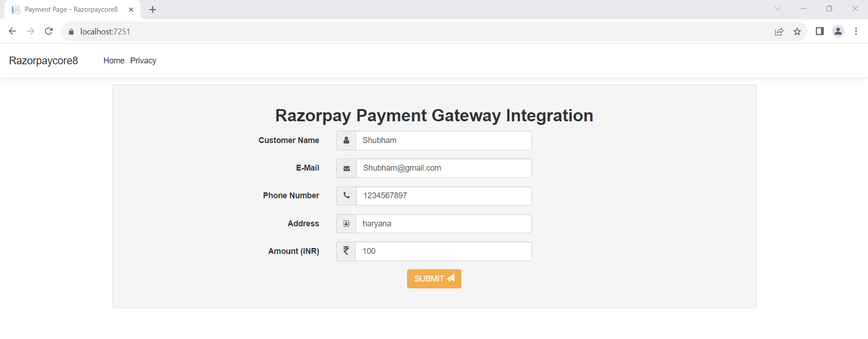This screenshot has height=339, width=868.
Task: Restore down the browser window
Action: (829, 9)
